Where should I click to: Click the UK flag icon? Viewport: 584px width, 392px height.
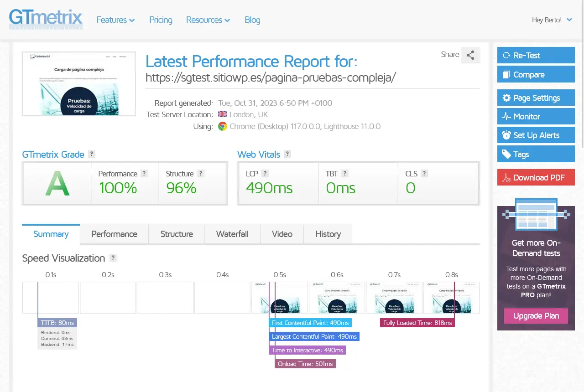[x=223, y=114]
